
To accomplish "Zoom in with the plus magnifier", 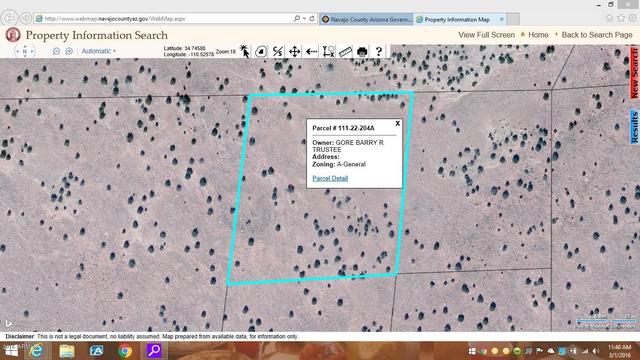I will (x=69, y=51).
